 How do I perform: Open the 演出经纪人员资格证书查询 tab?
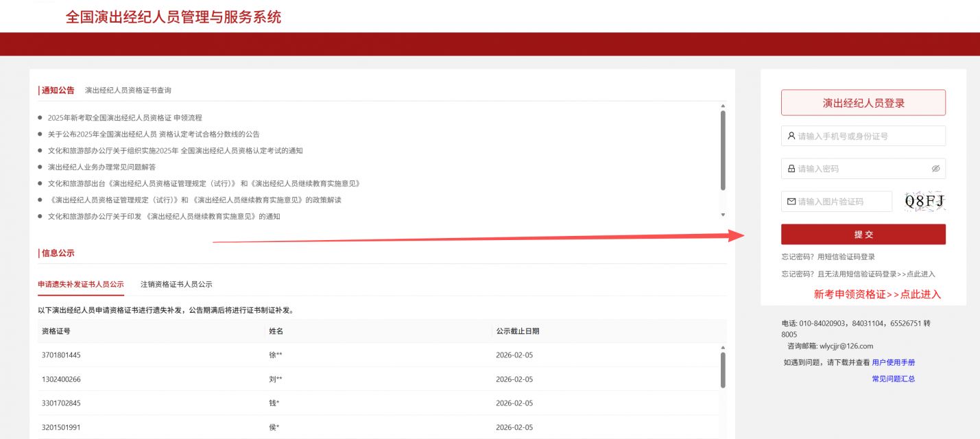click(x=128, y=90)
